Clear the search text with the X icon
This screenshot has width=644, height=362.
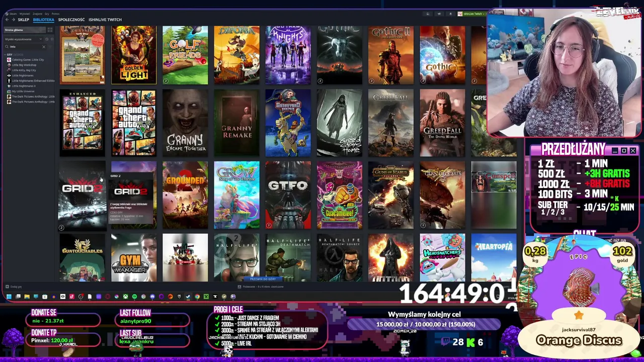point(44,47)
